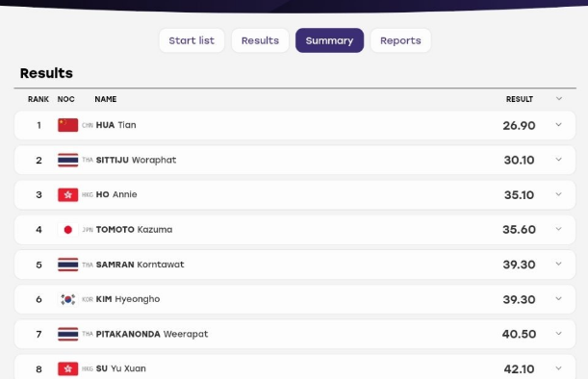588x379 pixels.
Task: Click athlete name HO Annie
Action: point(116,194)
